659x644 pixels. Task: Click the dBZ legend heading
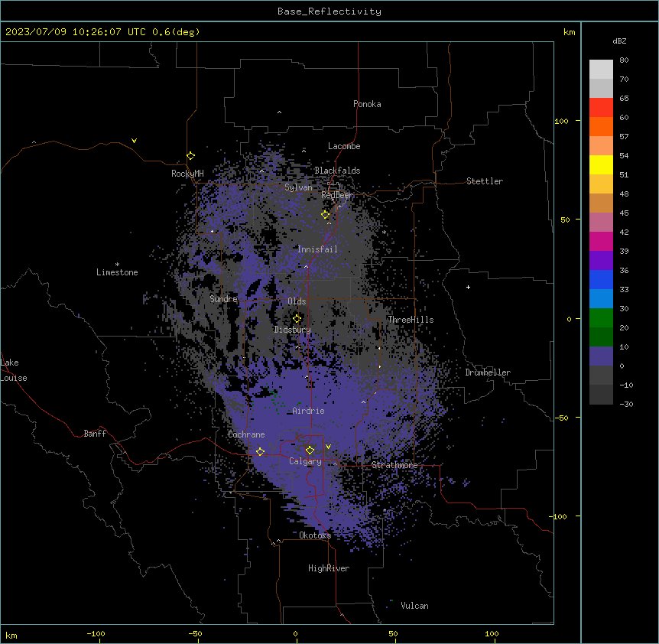pos(619,41)
